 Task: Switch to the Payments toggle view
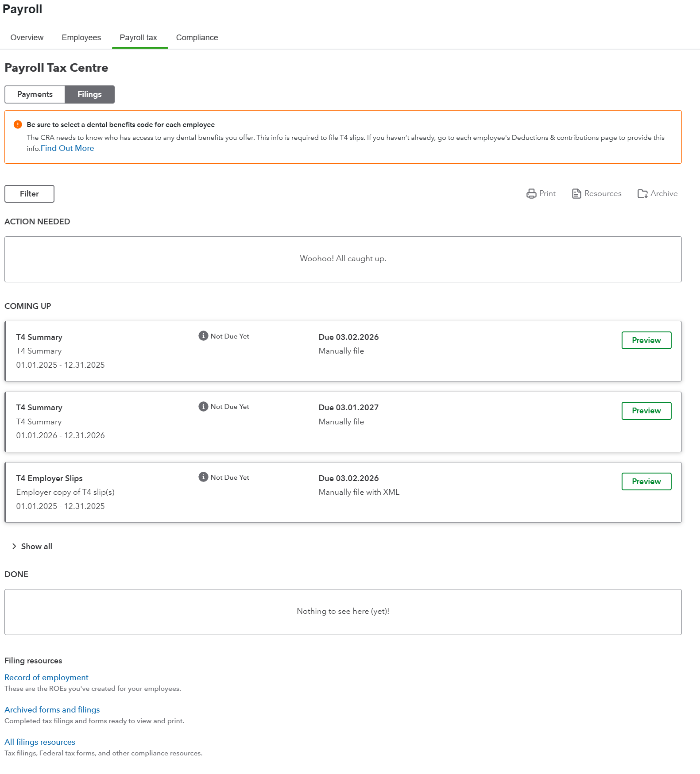(35, 94)
